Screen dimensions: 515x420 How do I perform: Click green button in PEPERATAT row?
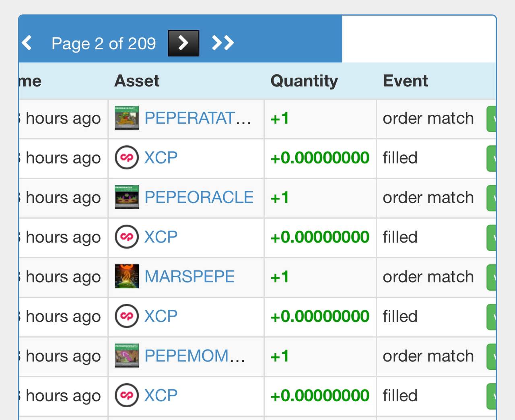(x=491, y=119)
